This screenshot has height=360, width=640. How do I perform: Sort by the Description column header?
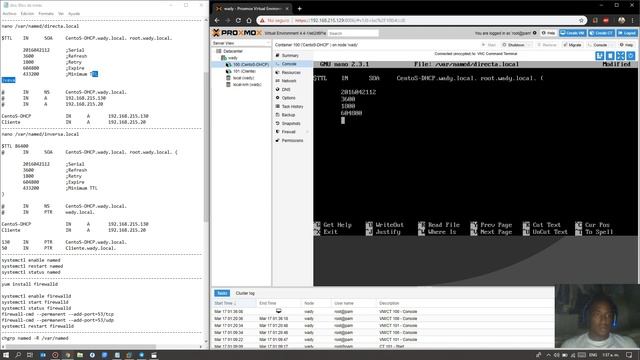tap(465, 303)
